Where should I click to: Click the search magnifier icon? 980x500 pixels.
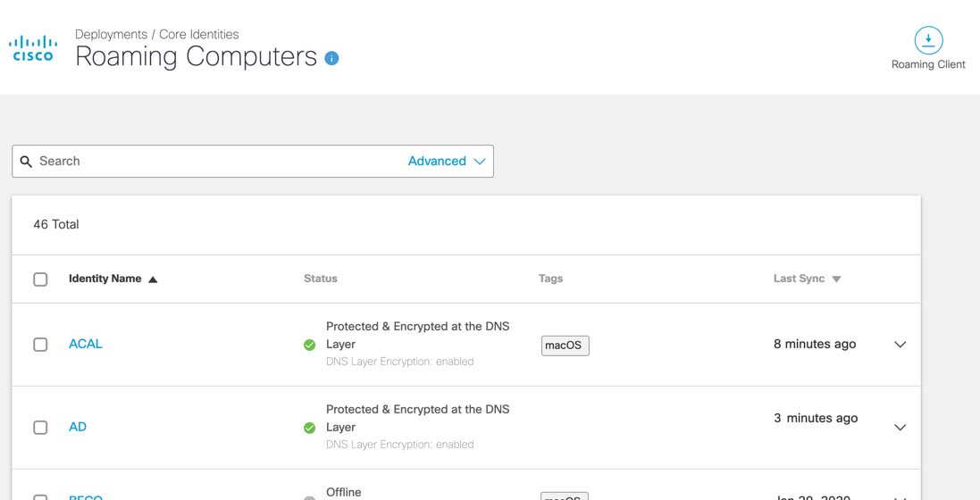click(x=26, y=162)
